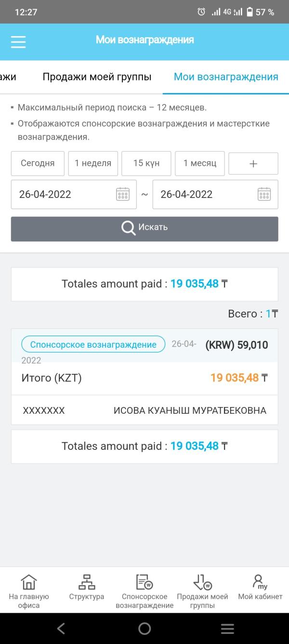The height and width of the screenshot is (644, 289).
Task: Open the hamburger menu
Action: pos(18,42)
